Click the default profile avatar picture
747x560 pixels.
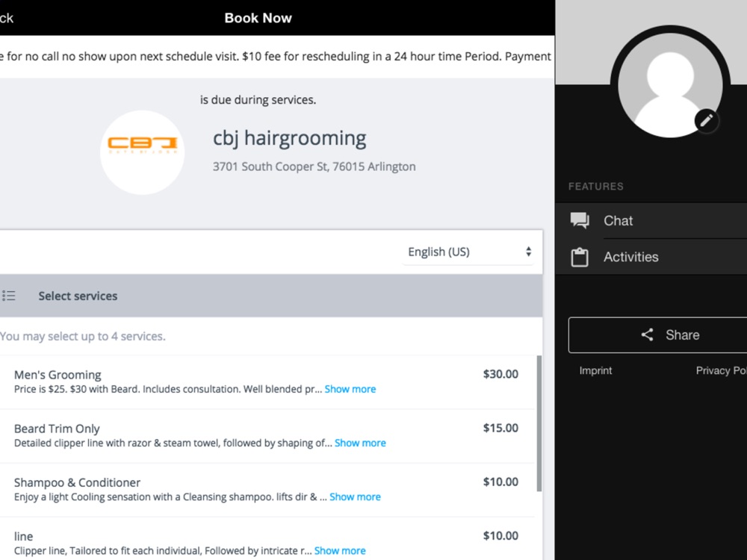pos(670,85)
